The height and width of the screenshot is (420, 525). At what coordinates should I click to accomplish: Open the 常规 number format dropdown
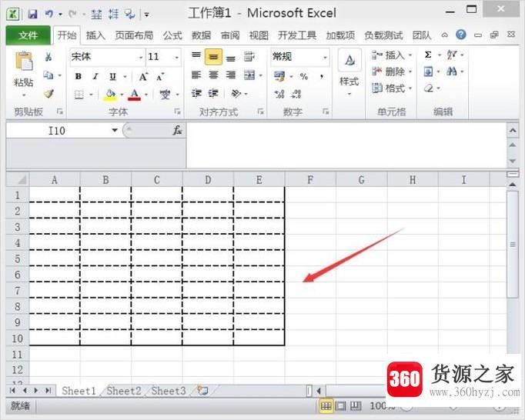[325, 58]
